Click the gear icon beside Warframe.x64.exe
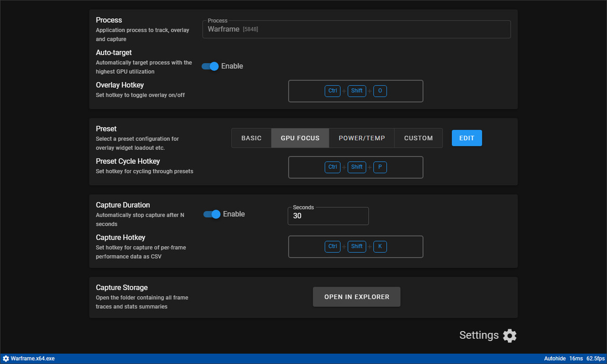607x364 pixels. (6, 359)
